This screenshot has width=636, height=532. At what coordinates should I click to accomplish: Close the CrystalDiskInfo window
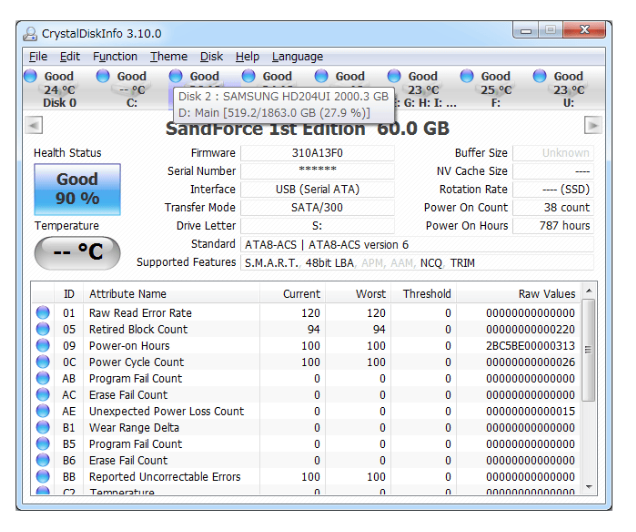tap(584, 30)
